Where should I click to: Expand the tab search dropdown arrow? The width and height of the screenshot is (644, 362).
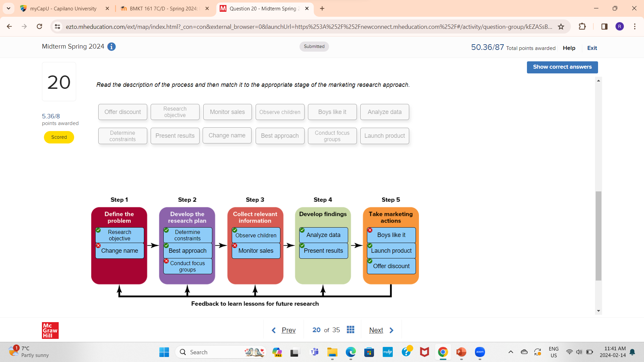[x=8, y=8]
